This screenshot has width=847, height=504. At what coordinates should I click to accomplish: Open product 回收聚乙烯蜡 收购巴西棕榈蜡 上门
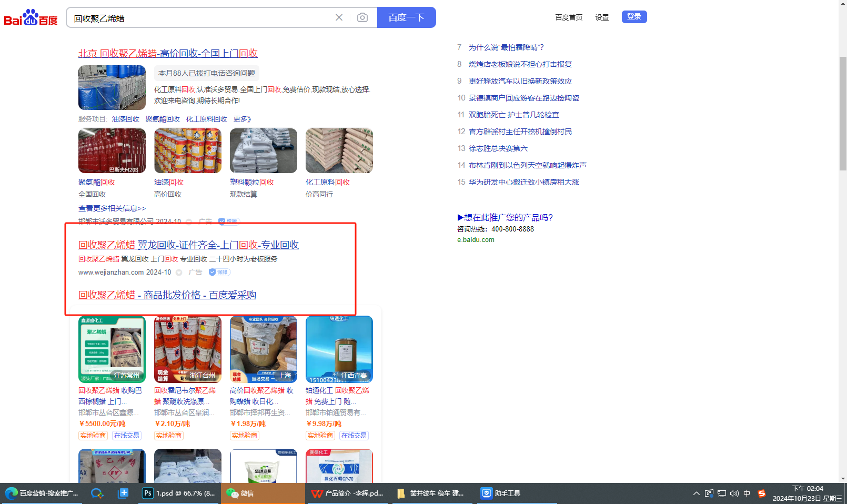(x=110, y=396)
